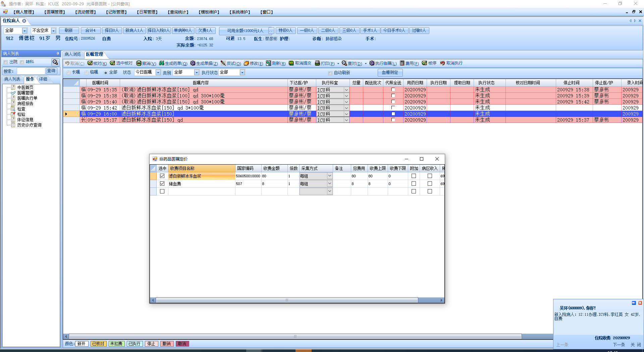
Task: Open the 类别 dropdown
Action: coord(197,73)
